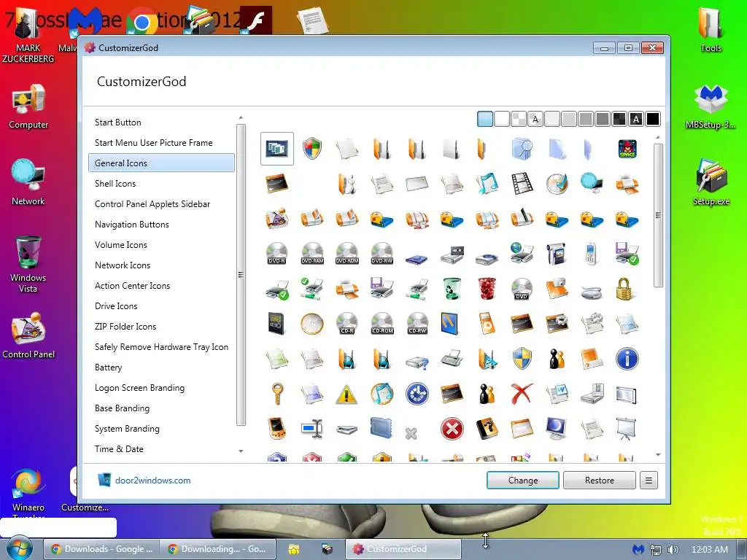Select the DVD-RAM disc icon

tap(312, 254)
